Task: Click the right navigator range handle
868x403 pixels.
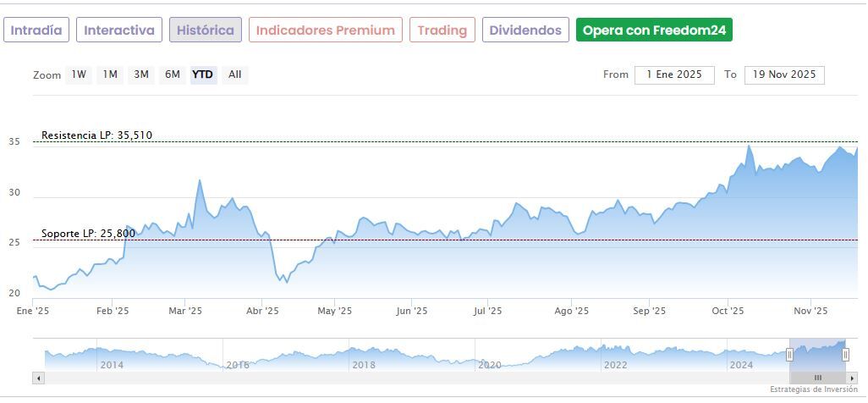Action: click(845, 355)
